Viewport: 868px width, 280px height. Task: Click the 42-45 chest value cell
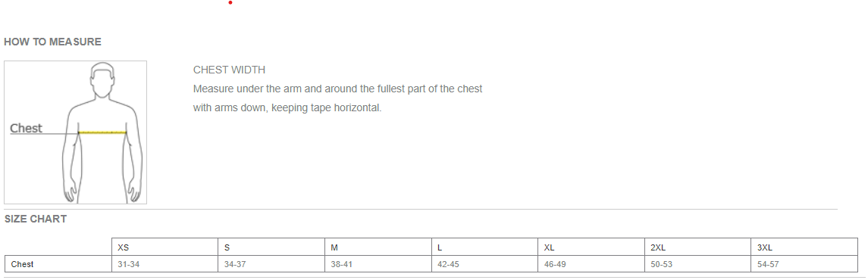pyautogui.click(x=485, y=265)
